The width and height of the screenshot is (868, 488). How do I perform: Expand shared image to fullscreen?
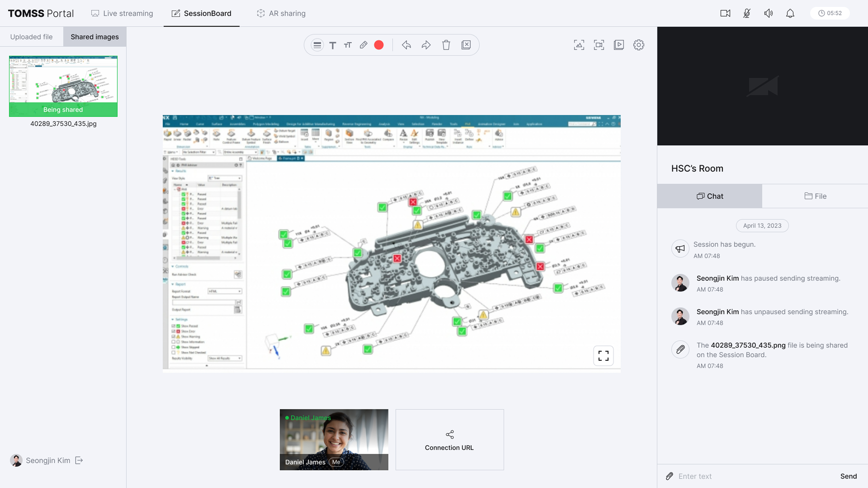[603, 356]
